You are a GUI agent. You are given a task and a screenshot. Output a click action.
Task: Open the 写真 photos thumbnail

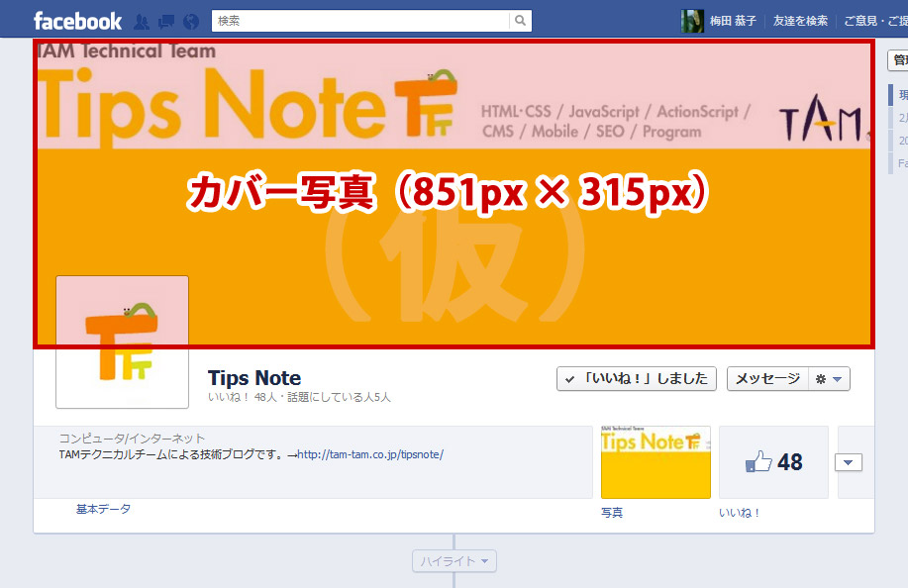click(656, 462)
